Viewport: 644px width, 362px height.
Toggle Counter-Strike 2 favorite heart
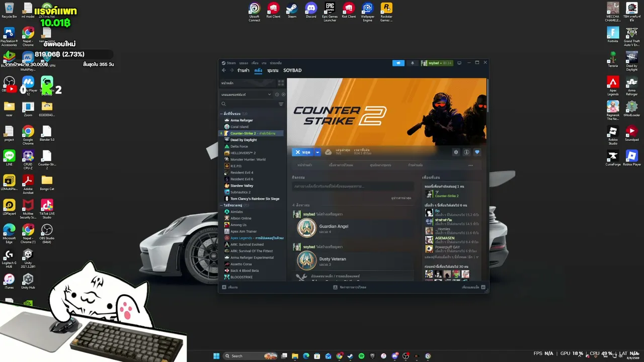pos(477,152)
